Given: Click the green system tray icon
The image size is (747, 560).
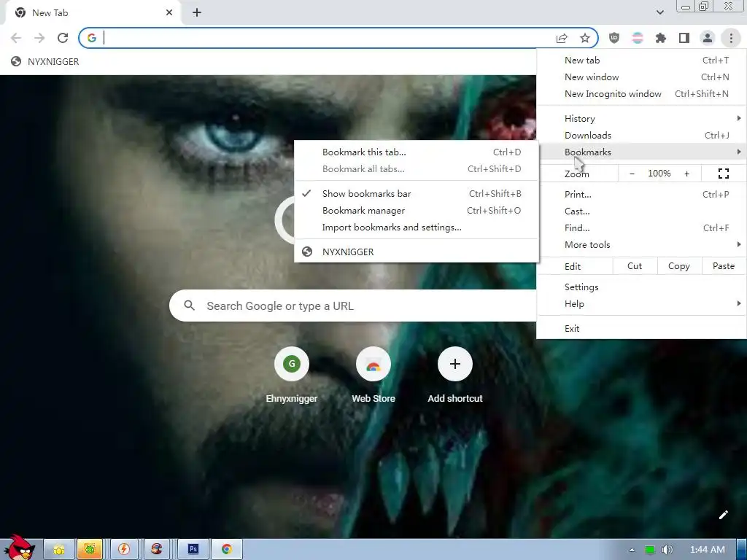Looking at the screenshot, I should tap(649, 550).
